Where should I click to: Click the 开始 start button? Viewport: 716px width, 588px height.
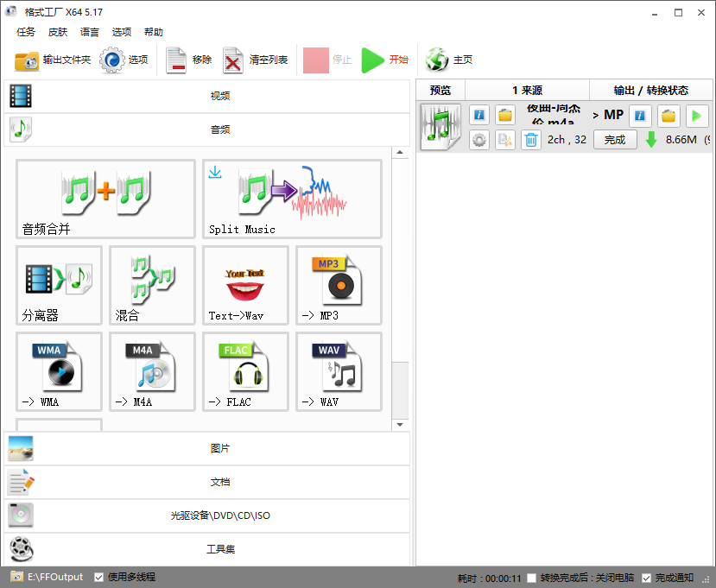click(x=385, y=60)
